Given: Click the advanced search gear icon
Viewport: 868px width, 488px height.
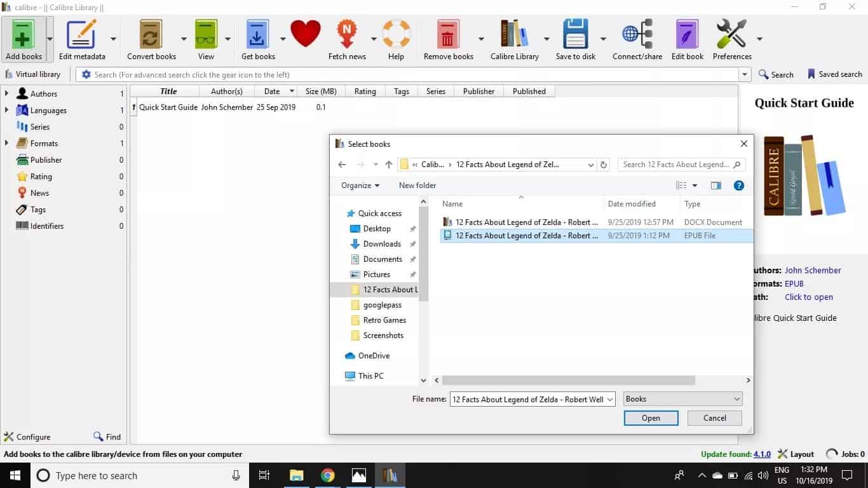Looking at the screenshot, I should pos(86,74).
